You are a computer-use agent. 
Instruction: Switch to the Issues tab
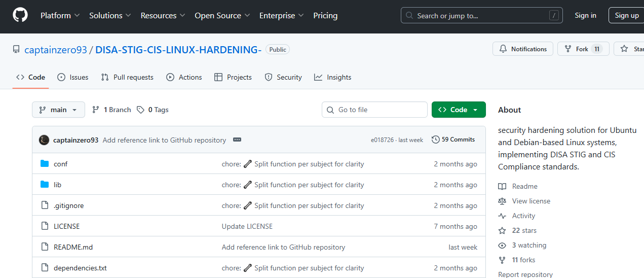73,77
